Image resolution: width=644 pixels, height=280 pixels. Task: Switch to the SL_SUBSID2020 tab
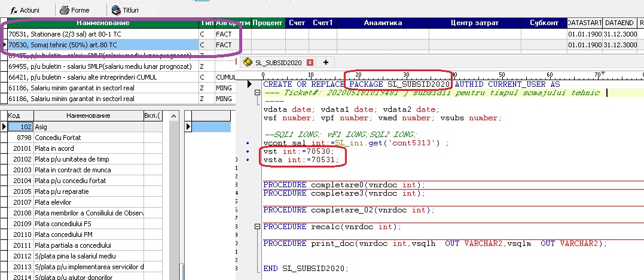tap(278, 62)
